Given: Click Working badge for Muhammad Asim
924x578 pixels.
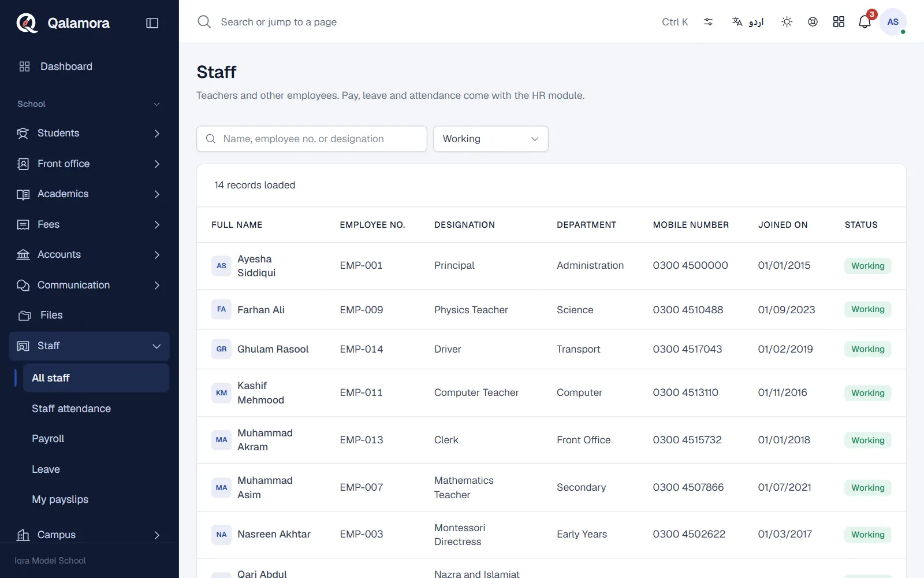Looking at the screenshot, I should click(867, 488).
